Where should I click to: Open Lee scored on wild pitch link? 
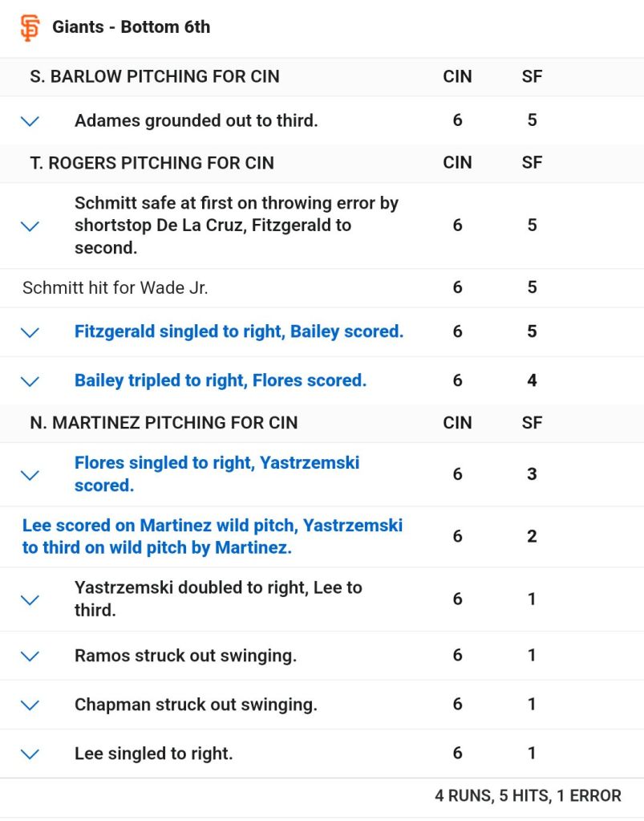click(x=212, y=537)
